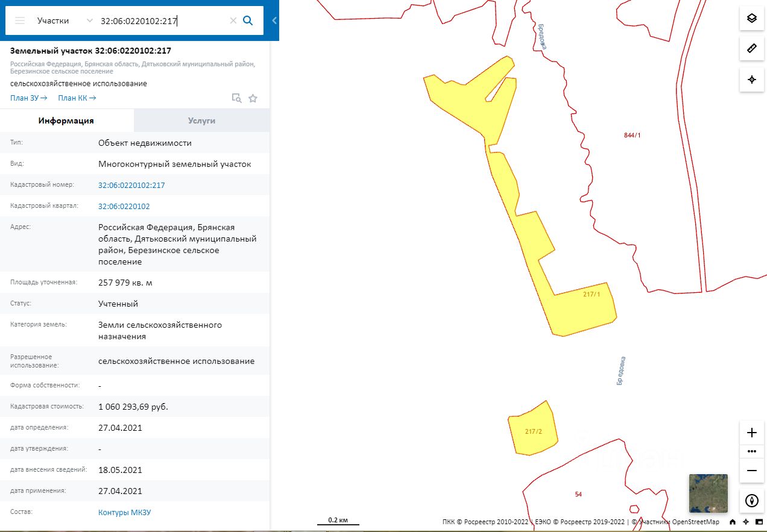This screenshot has height=532, width=767.
Task: Click the Многоконтурный земельный участок value
Action: [x=175, y=164]
